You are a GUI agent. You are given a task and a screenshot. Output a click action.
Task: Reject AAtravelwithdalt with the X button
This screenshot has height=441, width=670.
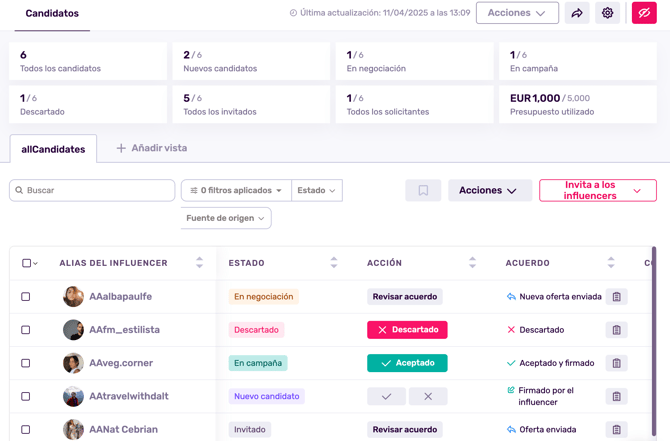pyautogui.click(x=428, y=396)
